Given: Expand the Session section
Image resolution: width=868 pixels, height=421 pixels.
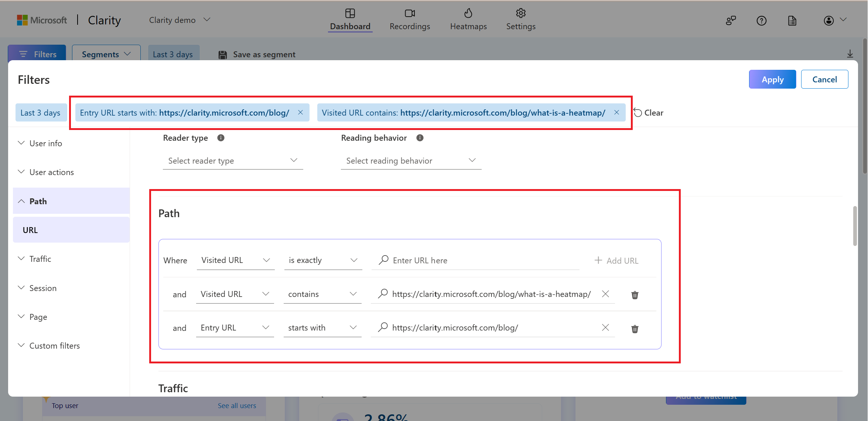Looking at the screenshot, I should pos(71,288).
